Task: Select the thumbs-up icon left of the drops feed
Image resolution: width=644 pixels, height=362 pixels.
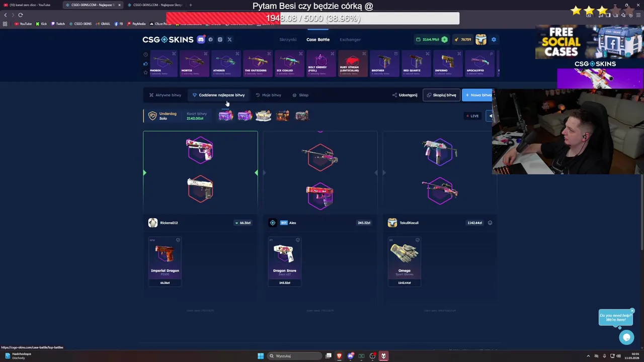Action: coord(145,63)
